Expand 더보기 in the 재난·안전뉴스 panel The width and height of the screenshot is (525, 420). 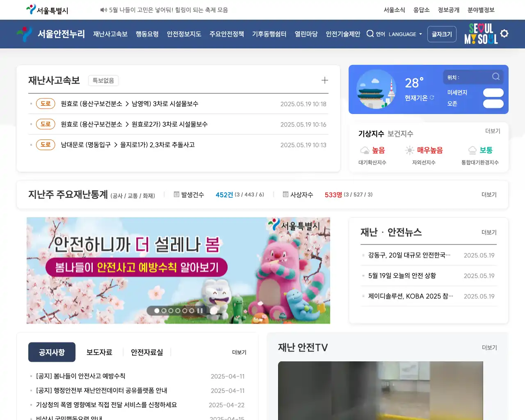tap(488, 233)
